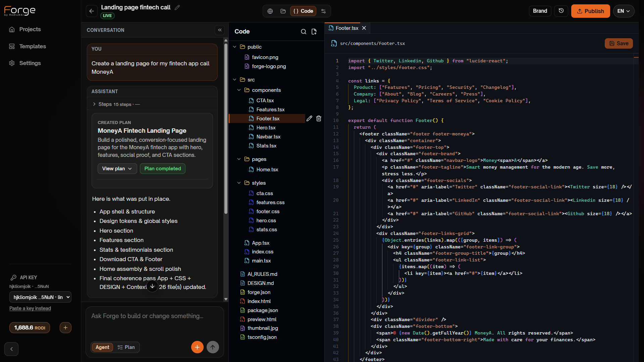Click the Brand button
This screenshot has width=644, height=362.
pyautogui.click(x=540, y=11)
